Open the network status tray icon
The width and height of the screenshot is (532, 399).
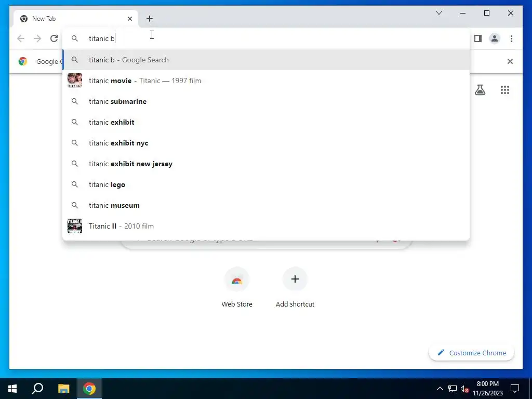pyautogui.click(x=453, y=389)
